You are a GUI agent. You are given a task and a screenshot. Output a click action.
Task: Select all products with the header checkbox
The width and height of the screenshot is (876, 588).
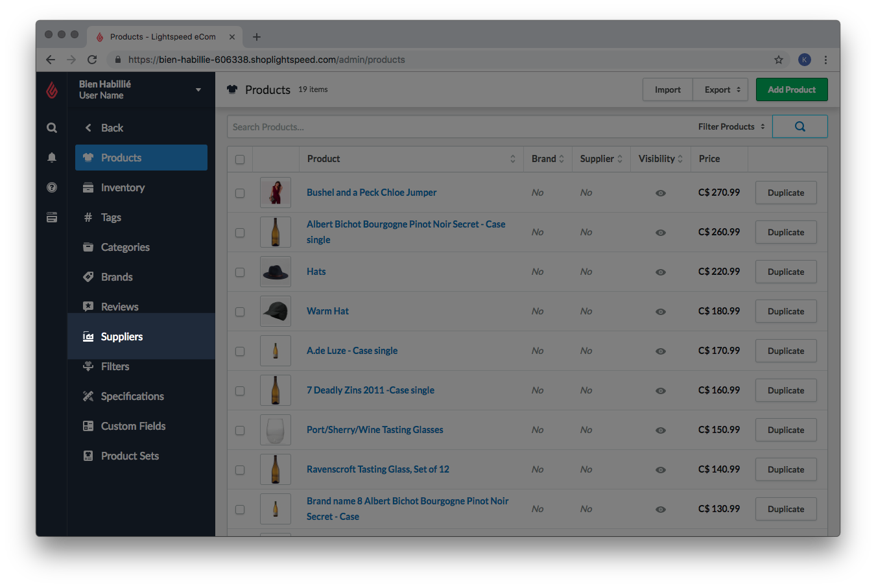click(240, 159)
